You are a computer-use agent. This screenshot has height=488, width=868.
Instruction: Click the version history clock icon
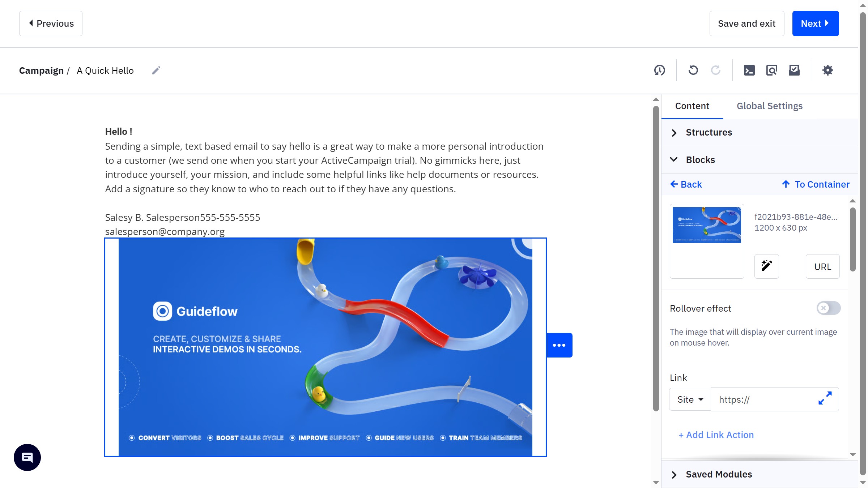pyautogui.click(x=659, y=70)
